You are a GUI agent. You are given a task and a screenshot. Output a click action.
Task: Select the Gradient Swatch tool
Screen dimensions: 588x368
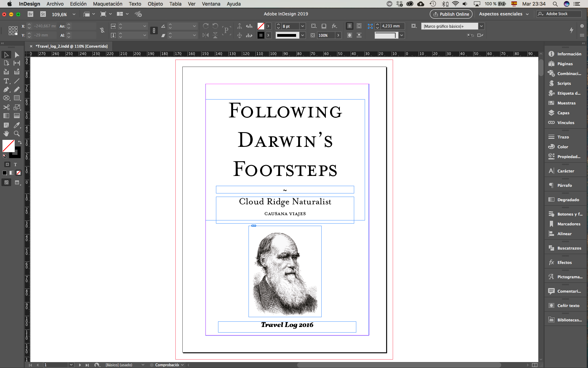coord(6,116)
